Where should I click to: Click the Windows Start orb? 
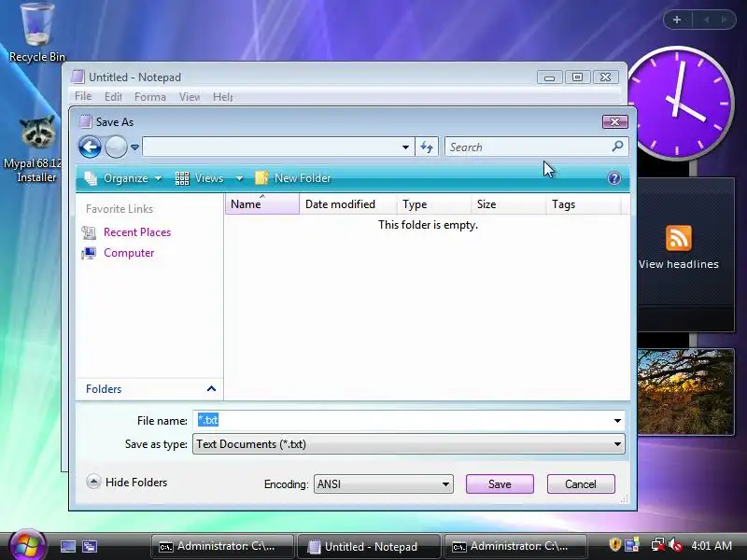coord(27,546)
